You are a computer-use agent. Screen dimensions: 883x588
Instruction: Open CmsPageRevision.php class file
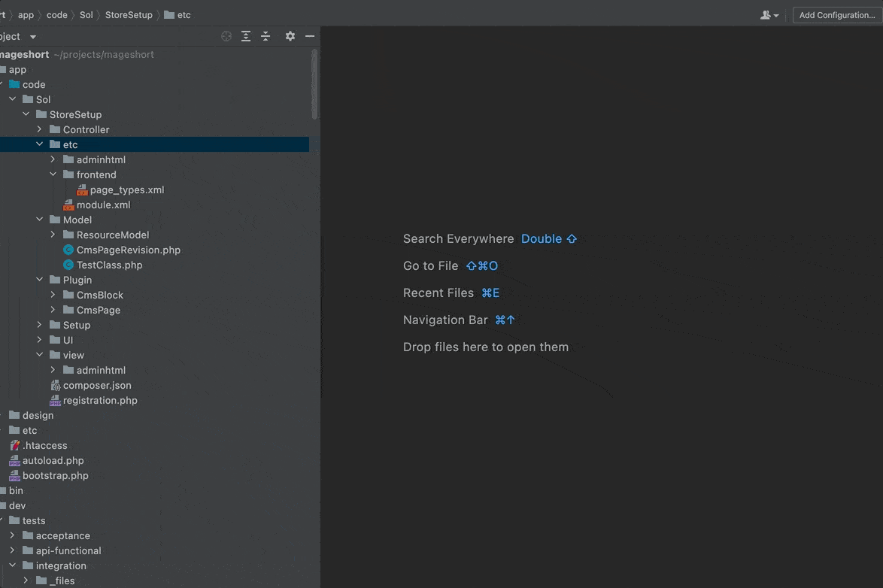[x=128, y=250]
